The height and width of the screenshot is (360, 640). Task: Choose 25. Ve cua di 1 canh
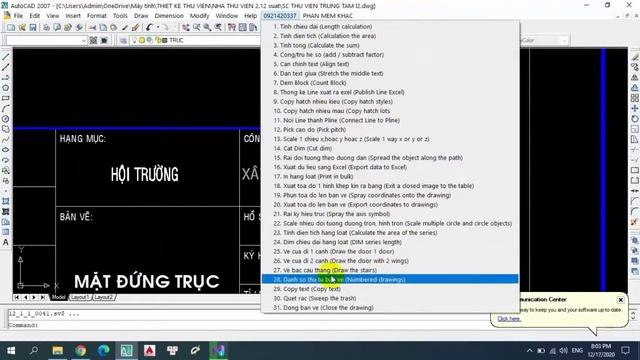tap(390, 251)
